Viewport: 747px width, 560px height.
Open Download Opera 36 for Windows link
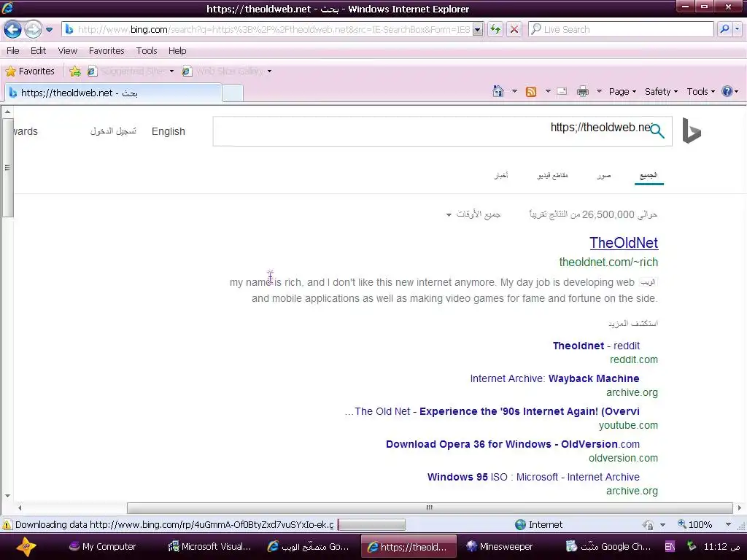point(513,444)
